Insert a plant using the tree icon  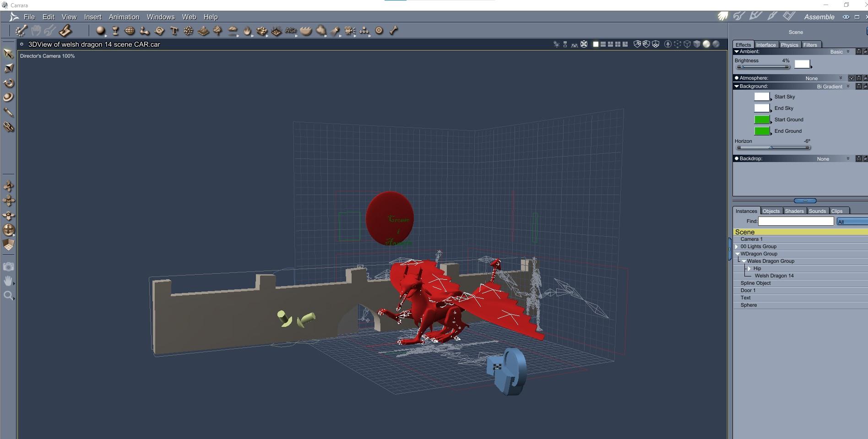218,31
